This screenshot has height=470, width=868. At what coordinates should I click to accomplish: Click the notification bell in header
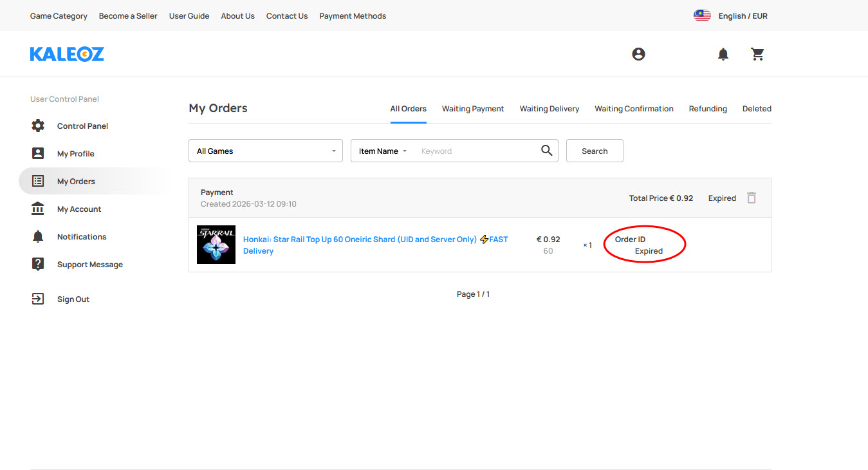tap(723, 54)
